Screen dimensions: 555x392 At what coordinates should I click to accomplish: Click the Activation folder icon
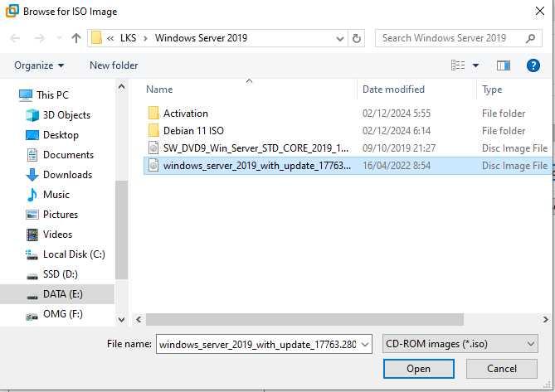[x=153, y=114]
